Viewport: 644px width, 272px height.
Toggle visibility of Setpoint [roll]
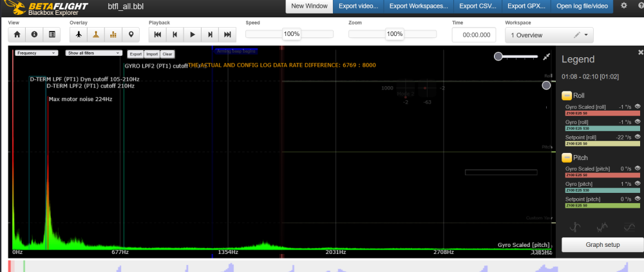pyautogui.click(x=638, y=138)
